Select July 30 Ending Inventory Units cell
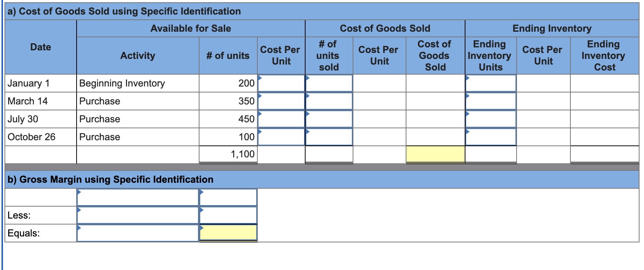 click(x=491, y=119)
